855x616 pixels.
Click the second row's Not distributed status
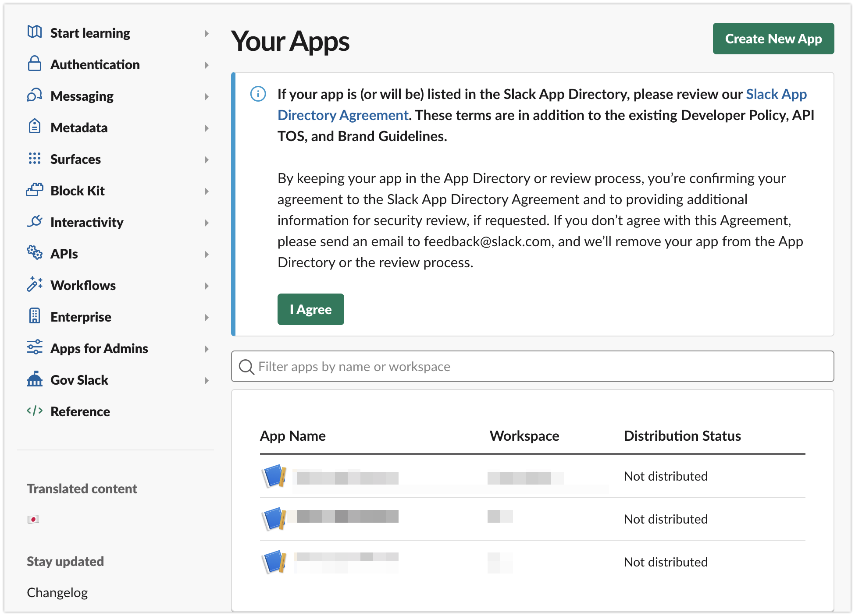click(666, 519)
